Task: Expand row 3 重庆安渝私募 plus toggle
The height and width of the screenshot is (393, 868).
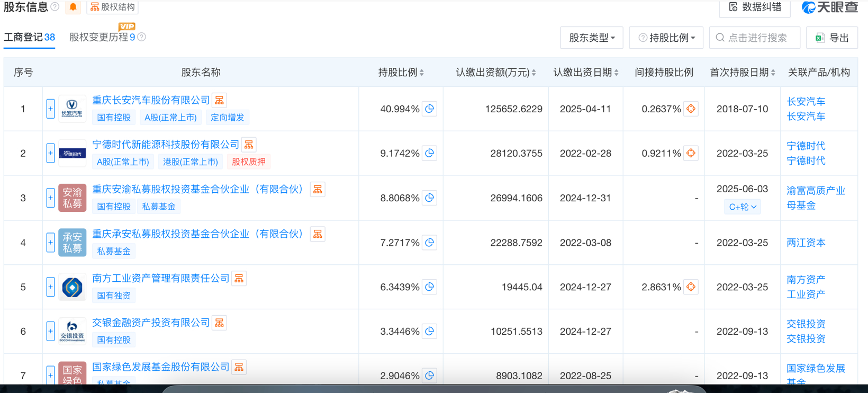Action: pos(50,198)
